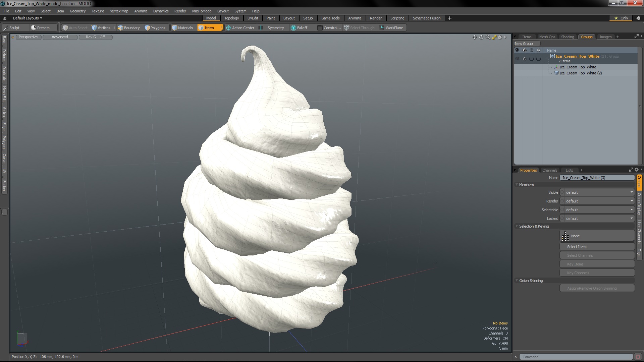Switch to Polygons selection mode
The width and height of the screenshot is (644, 362).
(155, 28)
